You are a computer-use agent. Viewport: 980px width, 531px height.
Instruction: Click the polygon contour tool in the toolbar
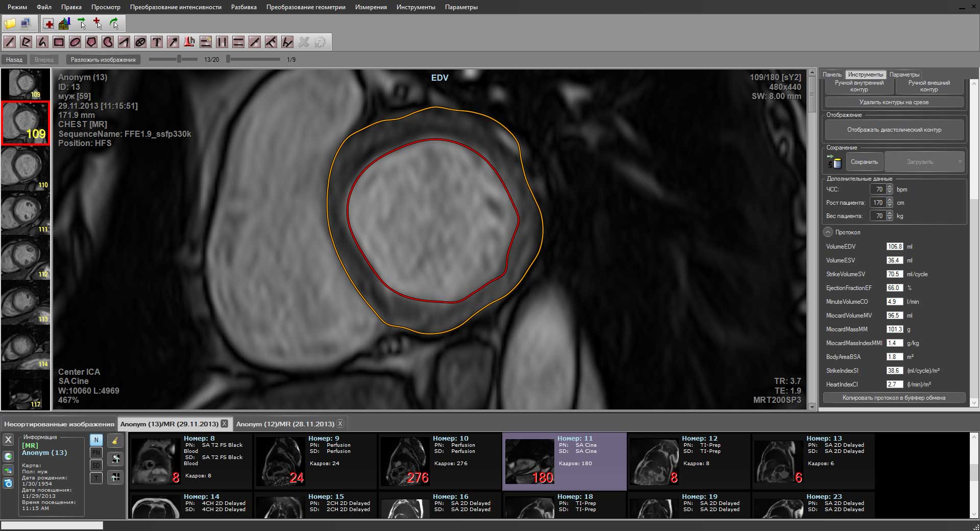tap(91, 42)
